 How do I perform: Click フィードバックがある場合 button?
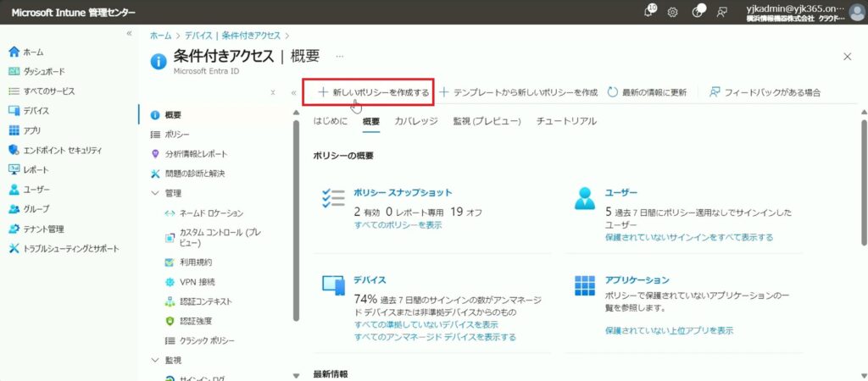tap(765, 92)
